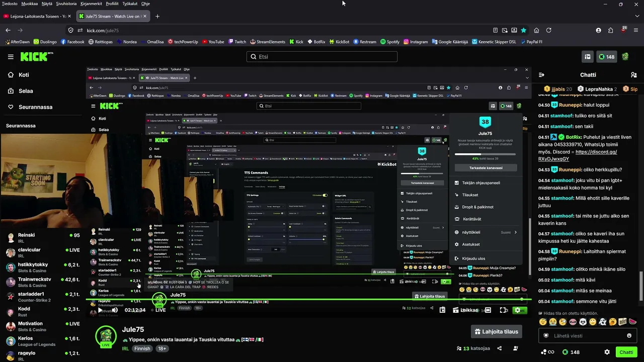Open the Firefox application menu

click(x=636, y=30)
